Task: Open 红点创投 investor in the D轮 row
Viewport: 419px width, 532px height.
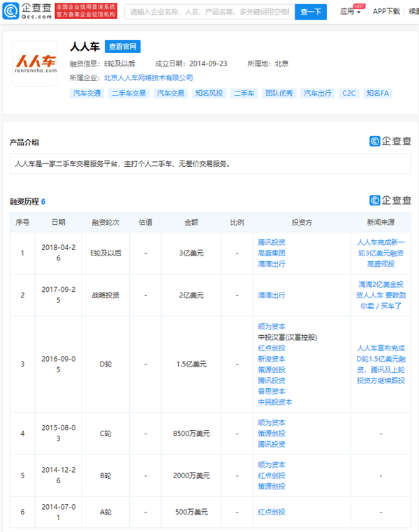Action: (272, 348)
